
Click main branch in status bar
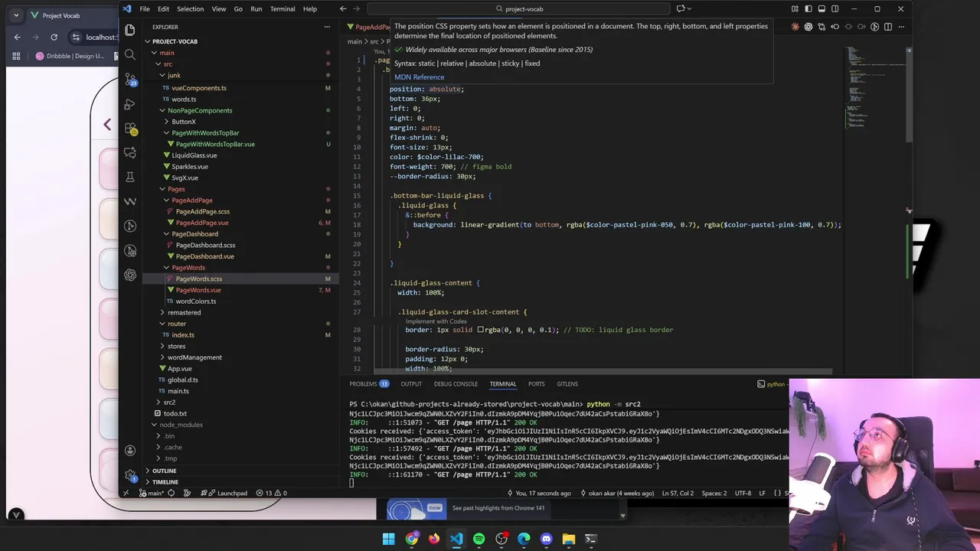[154, 494]
